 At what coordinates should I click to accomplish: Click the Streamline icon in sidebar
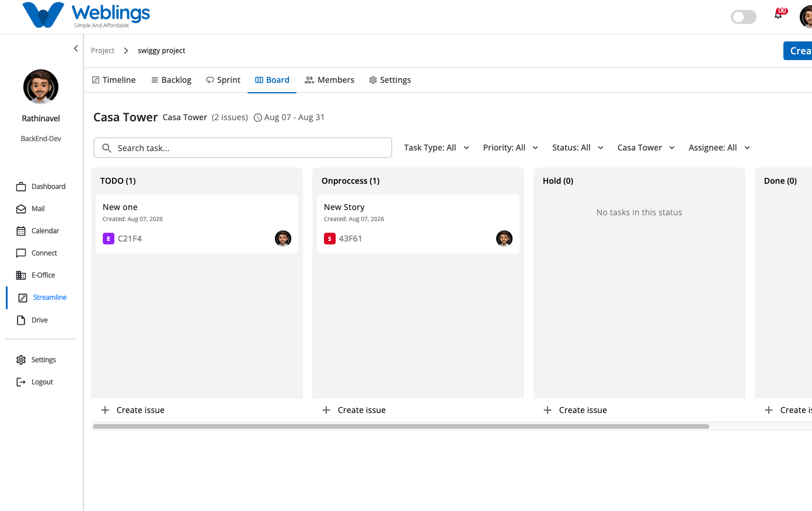[23, 297]
